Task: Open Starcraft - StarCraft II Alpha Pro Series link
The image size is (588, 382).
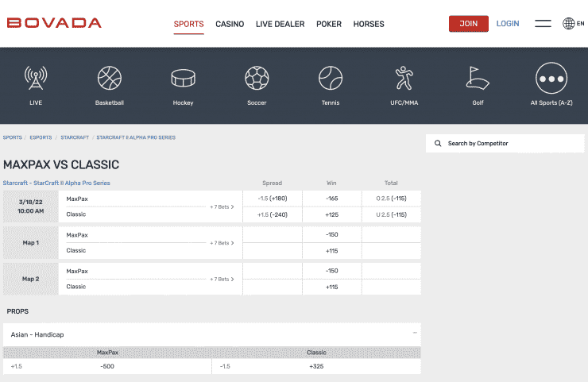Action: [56, 183]
